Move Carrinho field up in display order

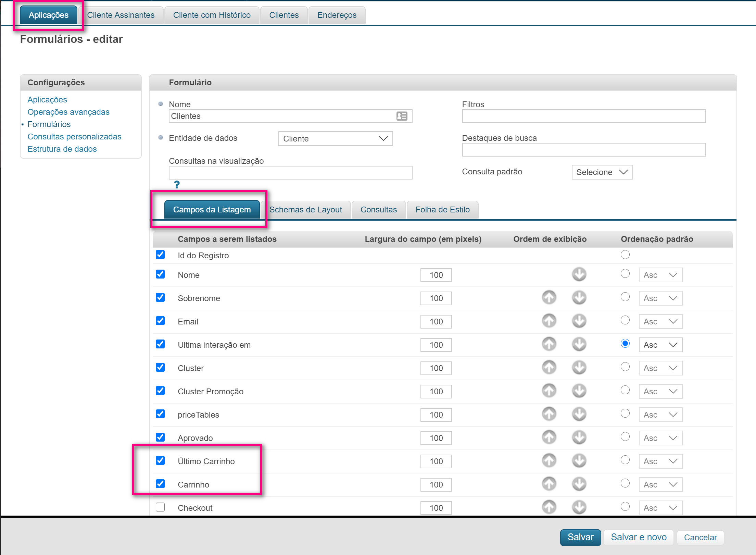tap(549, 484)
